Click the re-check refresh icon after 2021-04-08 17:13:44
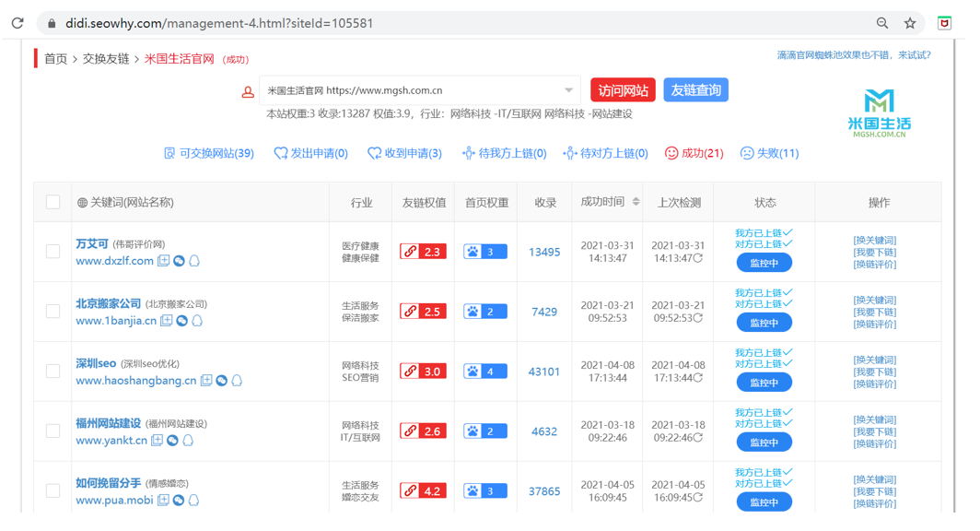The height and width of the screenshot is (531, 980). (x=698, y=378)
